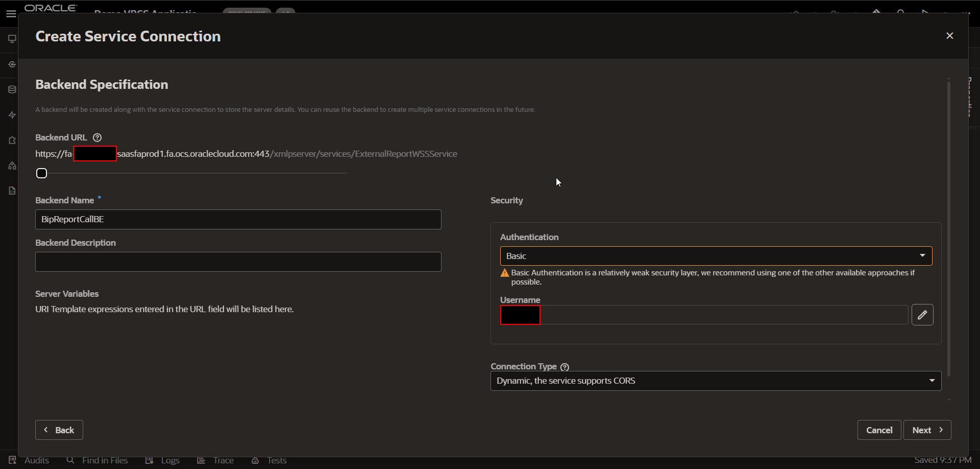Click the Security section heading
This screenshot has width=980, height=469.
tap(507, 200)
